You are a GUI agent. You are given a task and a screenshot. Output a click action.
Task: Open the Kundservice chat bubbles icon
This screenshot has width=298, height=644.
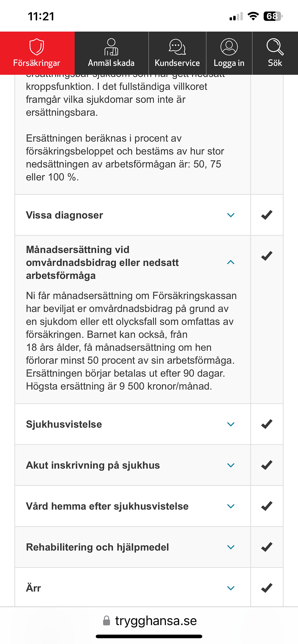[x=177, y=47]
